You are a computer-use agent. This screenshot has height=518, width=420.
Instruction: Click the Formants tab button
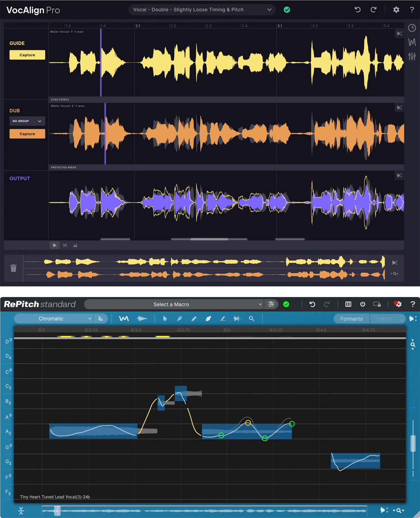pos(351,319)
